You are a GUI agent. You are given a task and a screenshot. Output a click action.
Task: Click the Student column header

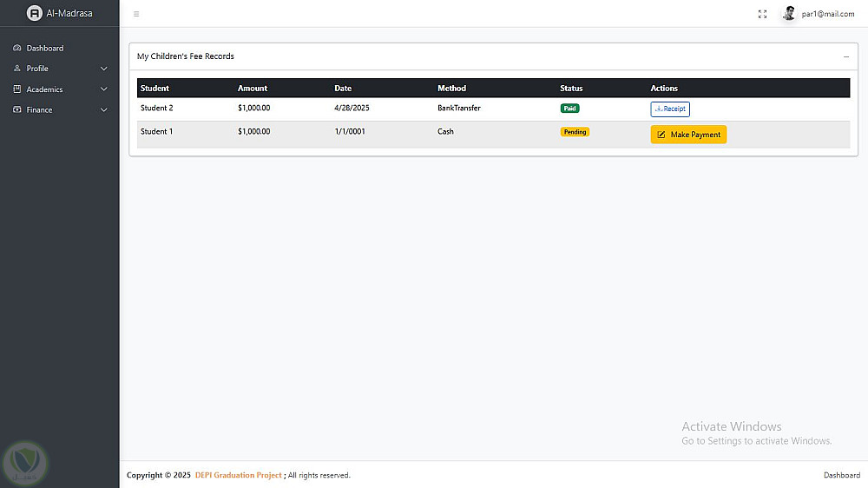pos(155,88)
